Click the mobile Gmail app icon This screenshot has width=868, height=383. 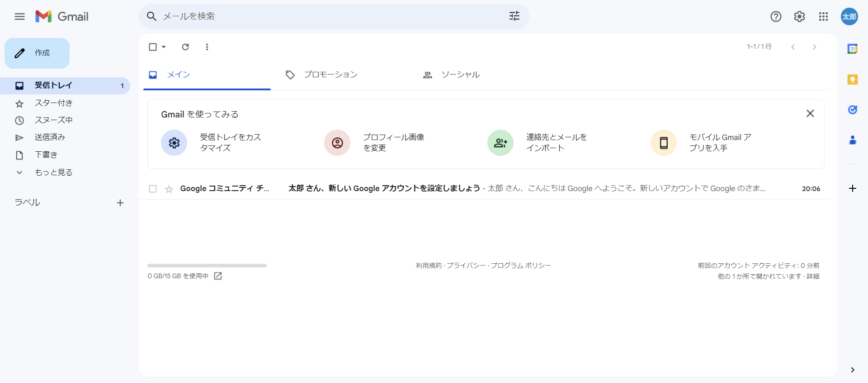tap(664, 143)
